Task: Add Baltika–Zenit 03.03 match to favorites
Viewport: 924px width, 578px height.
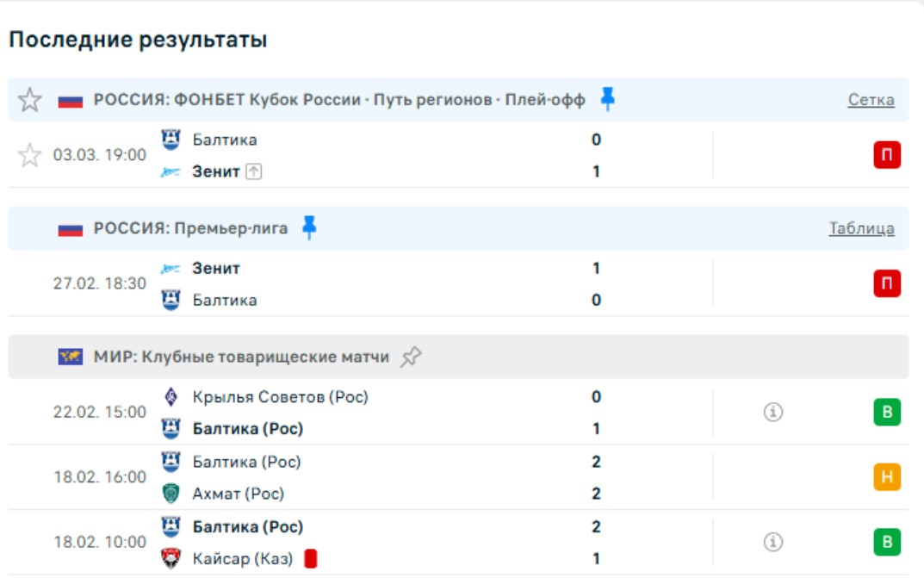Action: (x=30, y=155)
